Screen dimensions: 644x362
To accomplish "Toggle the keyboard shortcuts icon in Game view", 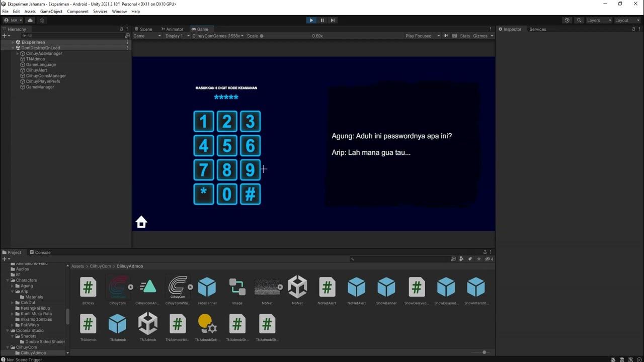I will (x=455, y=36).
